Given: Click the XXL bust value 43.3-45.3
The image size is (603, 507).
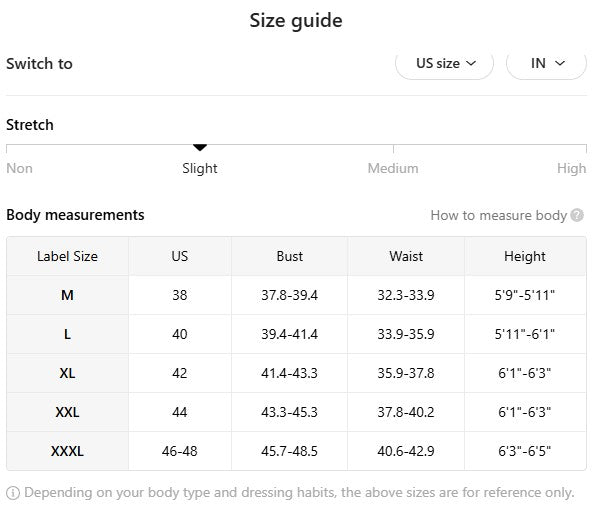Looking at the screenshot, I should 289,412.
